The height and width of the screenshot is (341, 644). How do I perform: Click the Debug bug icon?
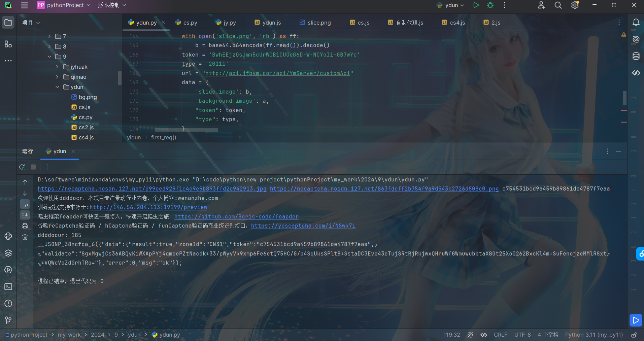[x=490, y=5]
